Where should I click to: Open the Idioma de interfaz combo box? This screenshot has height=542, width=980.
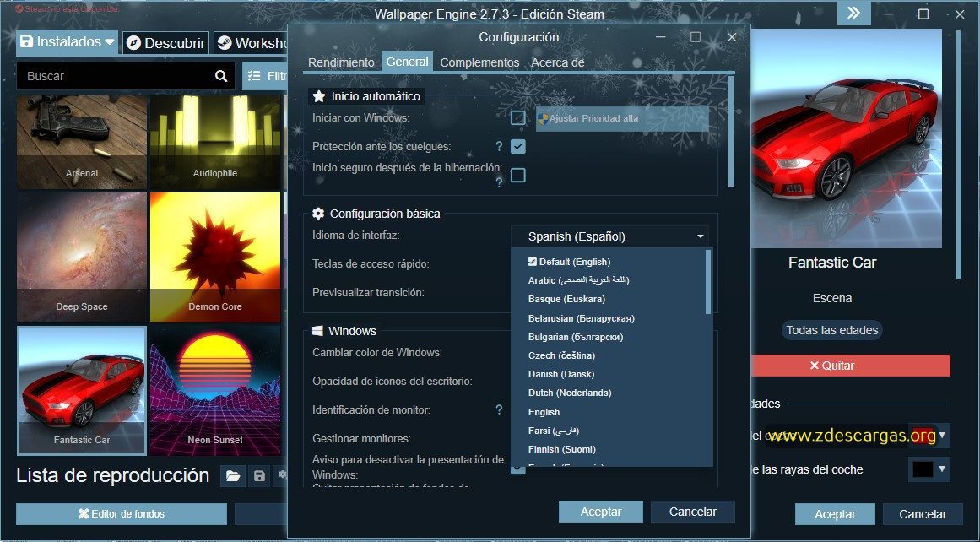pos(610,236)
